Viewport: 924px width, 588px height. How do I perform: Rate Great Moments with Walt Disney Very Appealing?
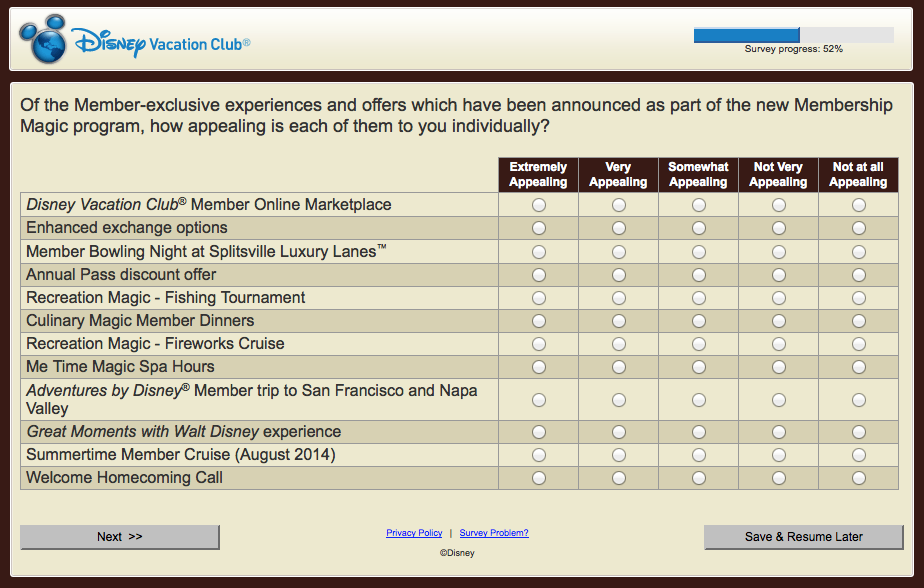point(619,432)
